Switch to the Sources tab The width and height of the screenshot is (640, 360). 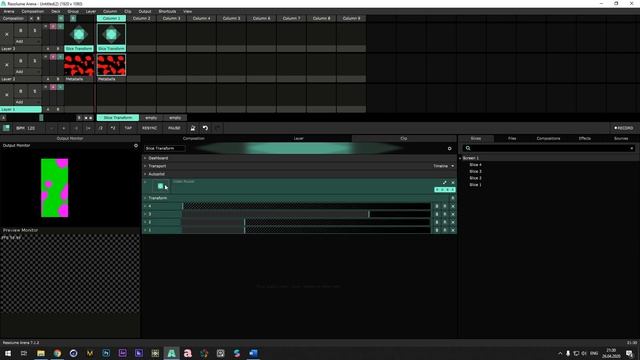pyautogui.click(x=621, y=138)
